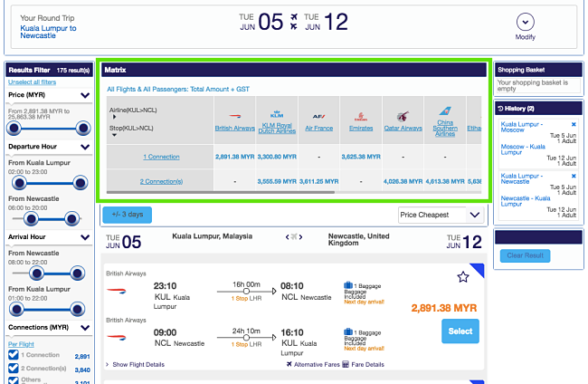Click the British Airways logo in matrix
The height and width of the screenshot is (384, 588).
coord(235,116)
